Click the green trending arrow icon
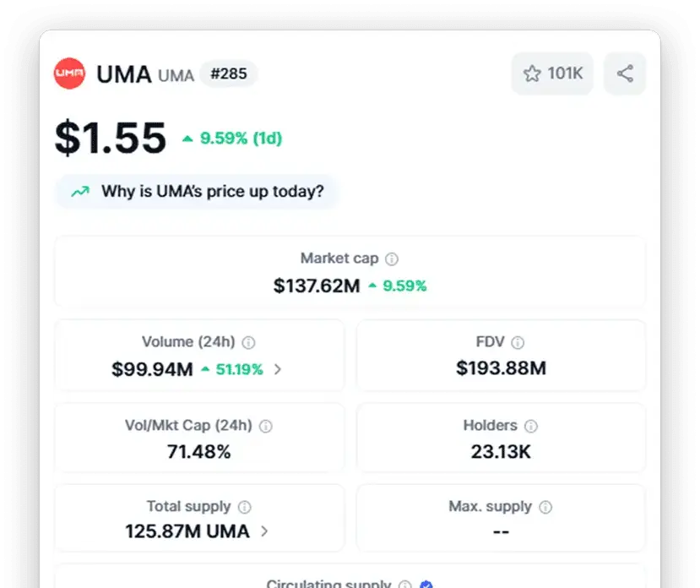This screenshot has width=700, height=588. [80, 192]
